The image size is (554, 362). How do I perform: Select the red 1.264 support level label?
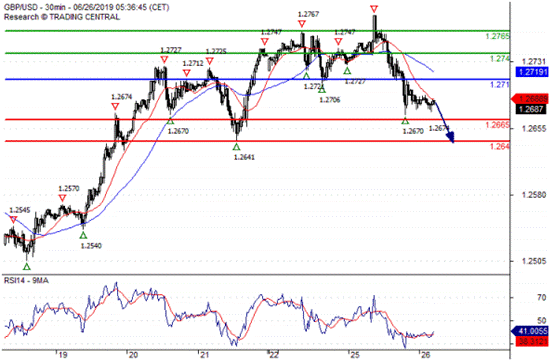click(500, 146)
